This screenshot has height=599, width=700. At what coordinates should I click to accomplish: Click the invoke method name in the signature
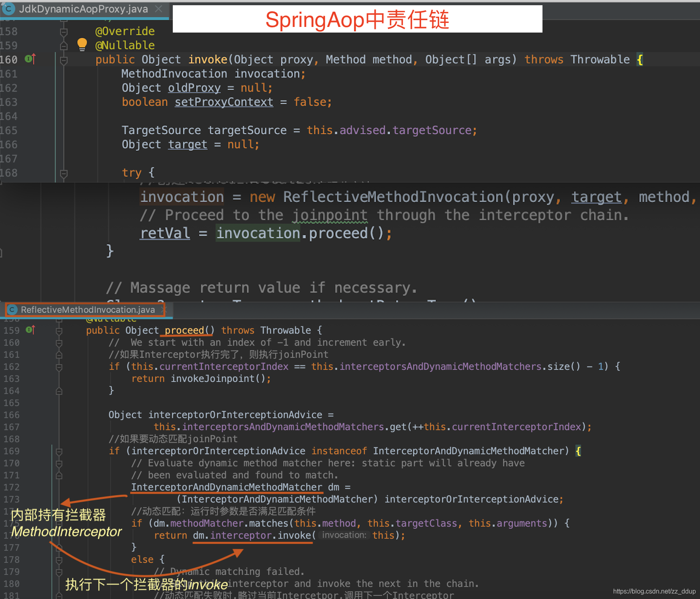[x=208, y=59]
